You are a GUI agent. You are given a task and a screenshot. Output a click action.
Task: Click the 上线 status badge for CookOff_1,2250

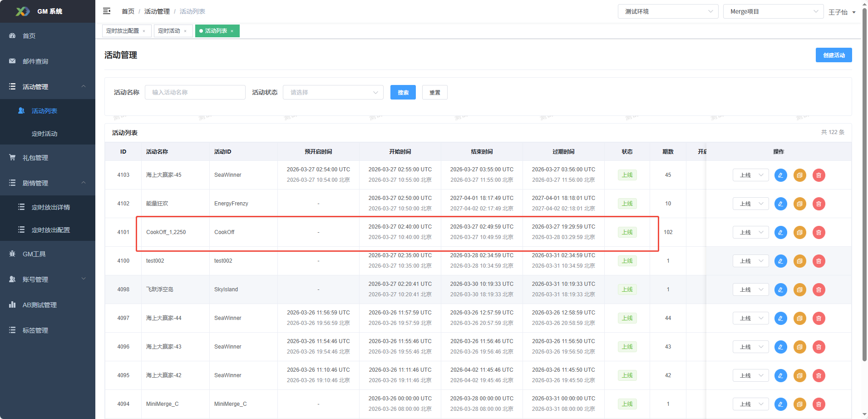pyautogui.click(x=627, y=232)
